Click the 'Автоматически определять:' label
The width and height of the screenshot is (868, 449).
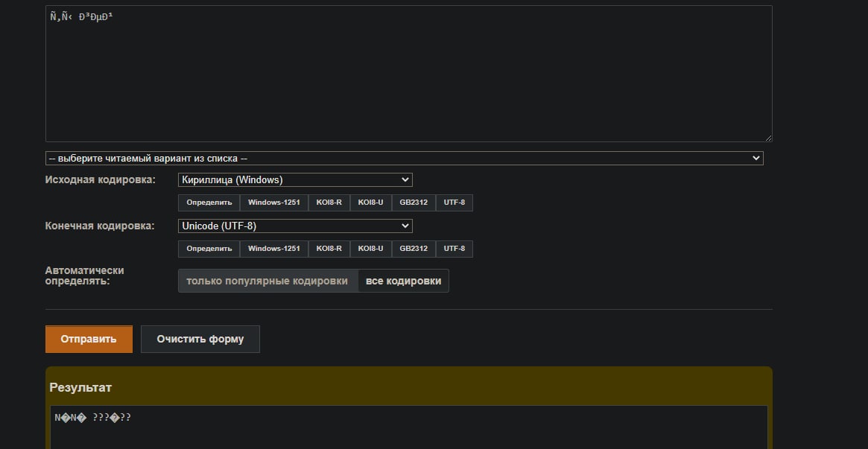[84, 276]
